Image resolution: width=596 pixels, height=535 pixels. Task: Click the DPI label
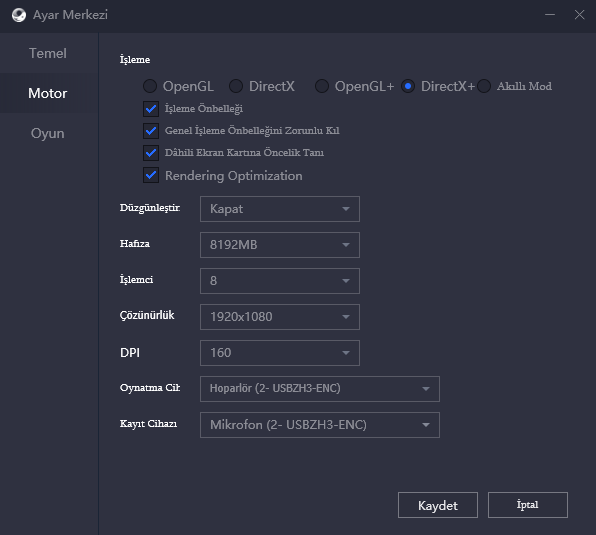(x=130, y=353)
